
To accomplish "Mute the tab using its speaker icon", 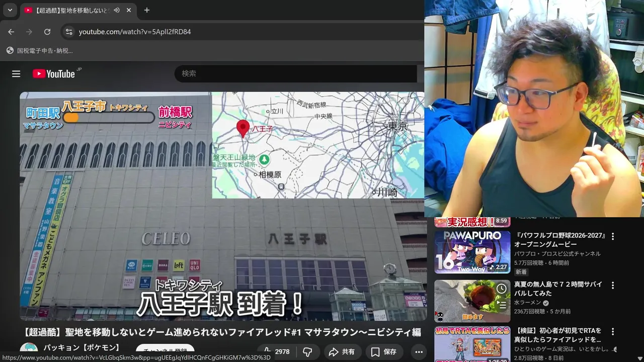I will click(x=117, y=10).
